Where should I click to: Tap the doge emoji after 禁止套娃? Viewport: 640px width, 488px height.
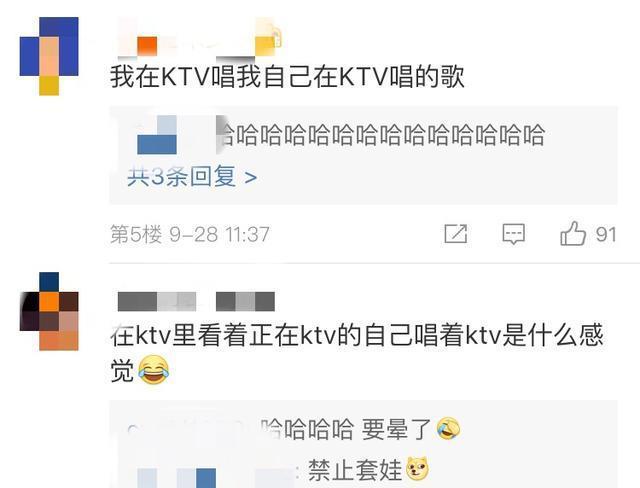click(x=417, y=468)
